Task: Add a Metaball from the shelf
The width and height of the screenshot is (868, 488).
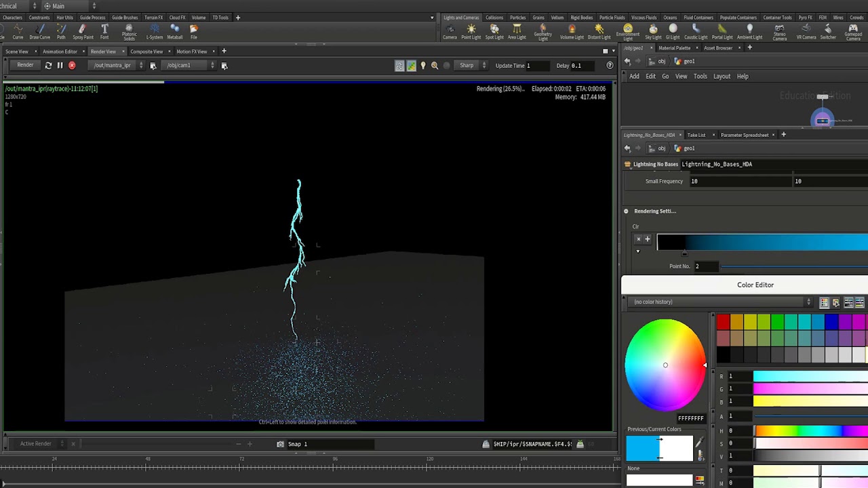Action: pos(174,31)
